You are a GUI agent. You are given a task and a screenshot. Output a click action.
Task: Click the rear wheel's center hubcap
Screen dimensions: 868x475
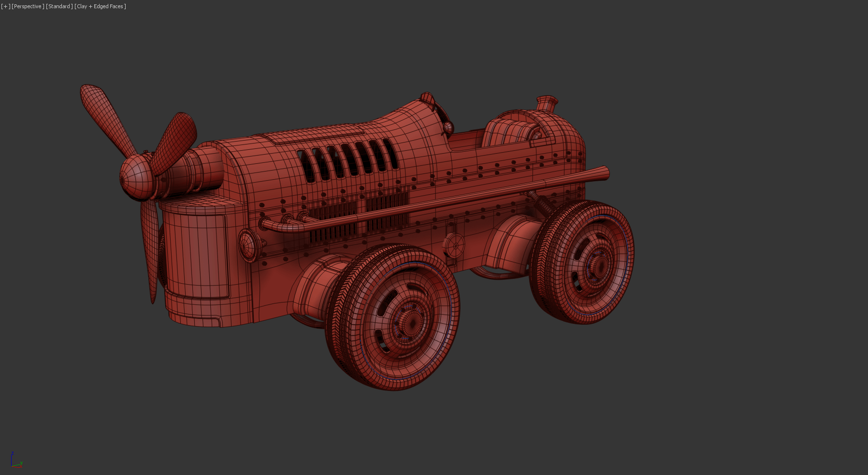598,265
